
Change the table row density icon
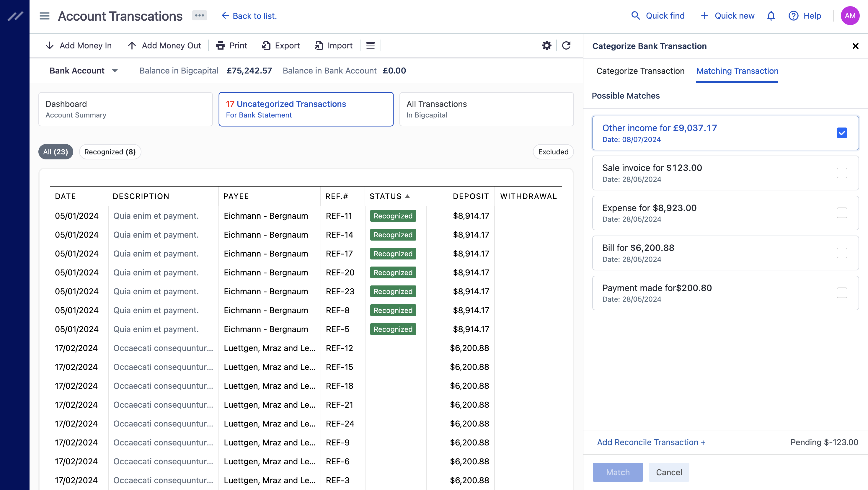[370, 45]
